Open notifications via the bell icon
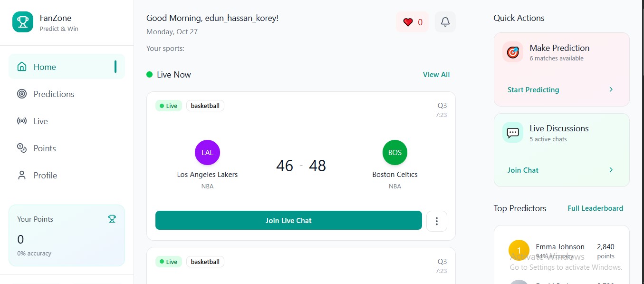 445,22
